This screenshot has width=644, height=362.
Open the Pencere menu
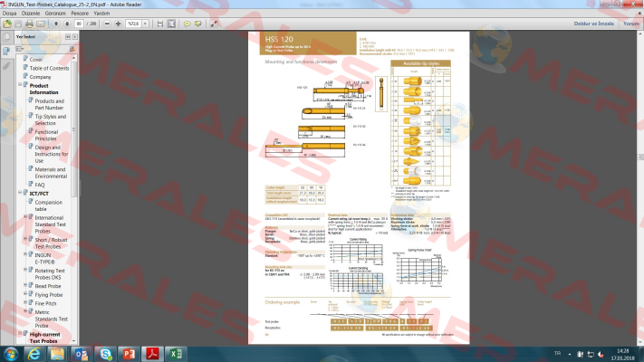coord(80,14)
